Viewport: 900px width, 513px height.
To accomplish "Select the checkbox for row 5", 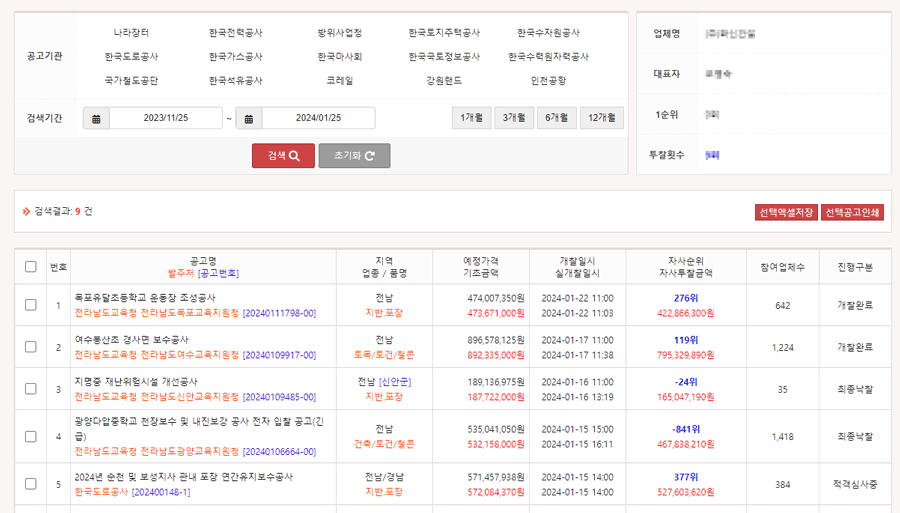I will (30, 484).
